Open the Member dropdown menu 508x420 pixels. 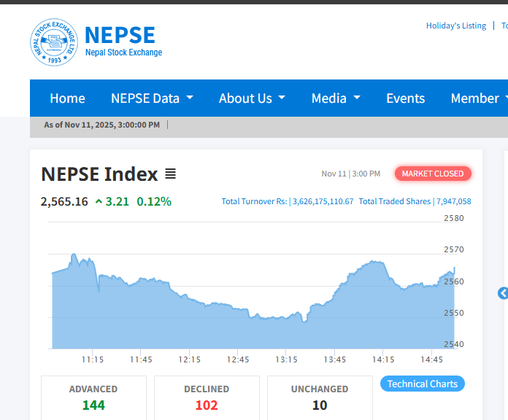[x=477, y=98]
